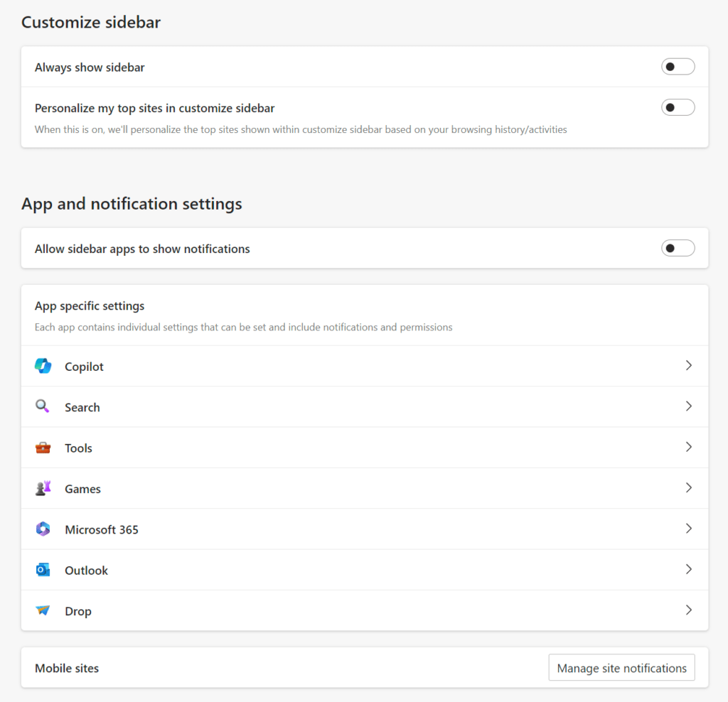Open Drop settings with the chevron arrow

688,610
